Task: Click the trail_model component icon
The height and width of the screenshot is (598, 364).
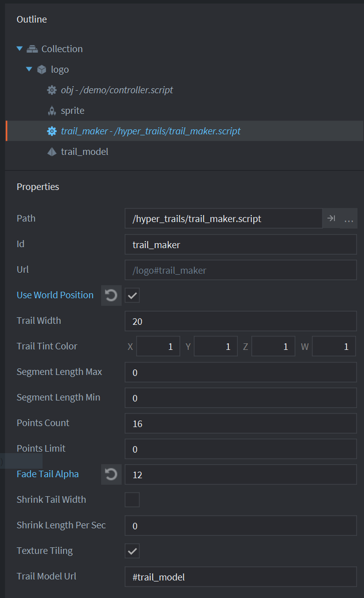Action: [x=52, y=151]
